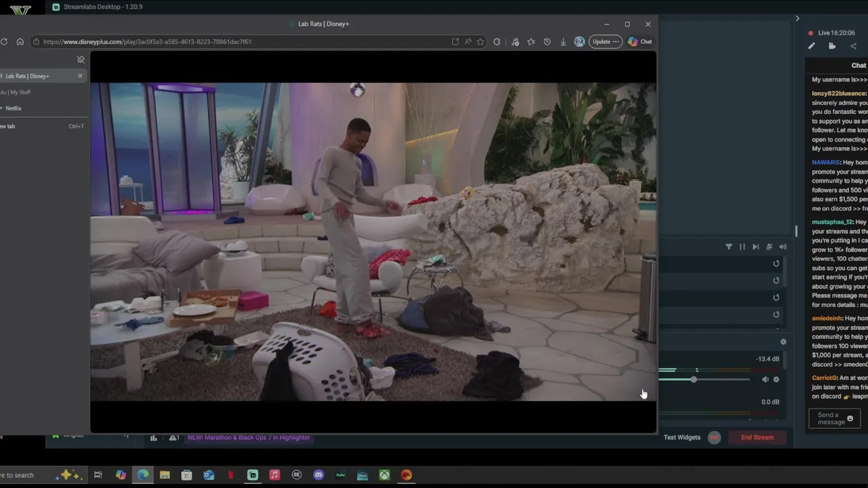This screenshot has width=868, height=488.
Task: Click the Send a message chat field
Action: (x=835, y=419)
